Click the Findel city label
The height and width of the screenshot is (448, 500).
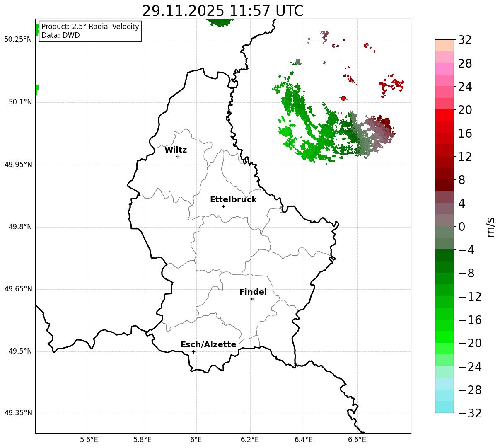pos(253,292)
